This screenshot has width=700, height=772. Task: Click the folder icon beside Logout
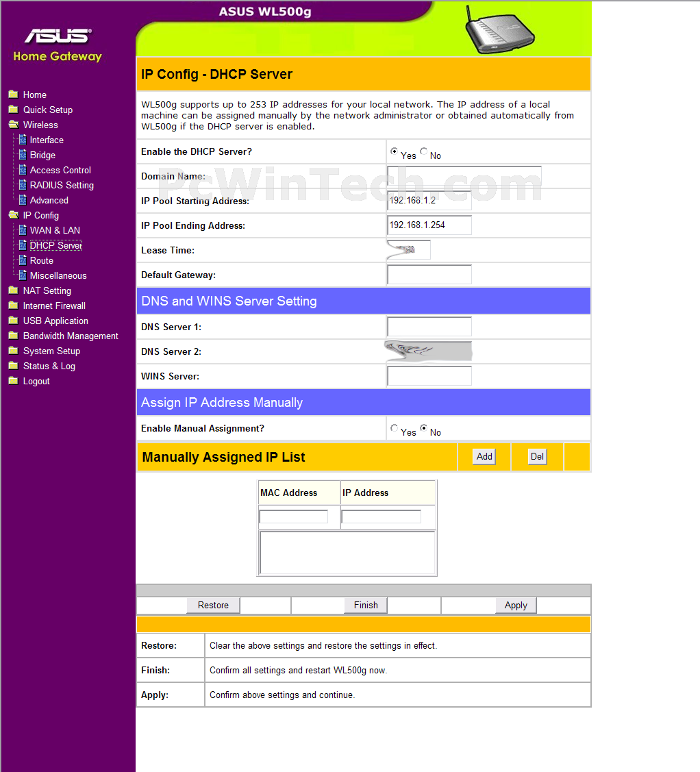pyautogui.click(x=13, y=381)
